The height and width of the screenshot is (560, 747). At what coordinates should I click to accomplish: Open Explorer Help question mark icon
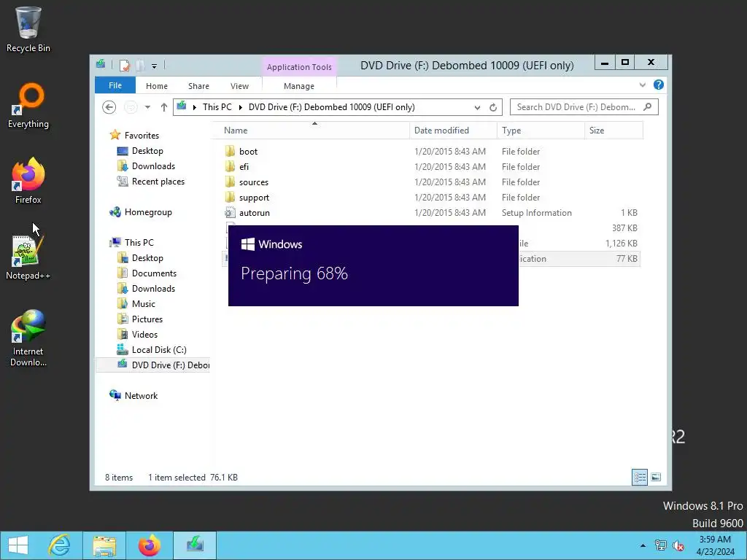tap(659, 85)
